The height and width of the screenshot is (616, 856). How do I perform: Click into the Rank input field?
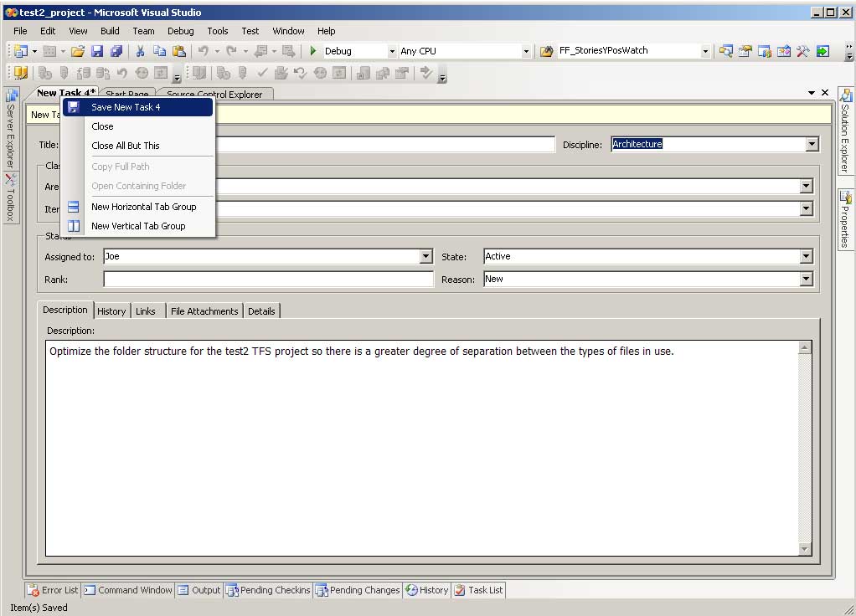click(268, 280)
